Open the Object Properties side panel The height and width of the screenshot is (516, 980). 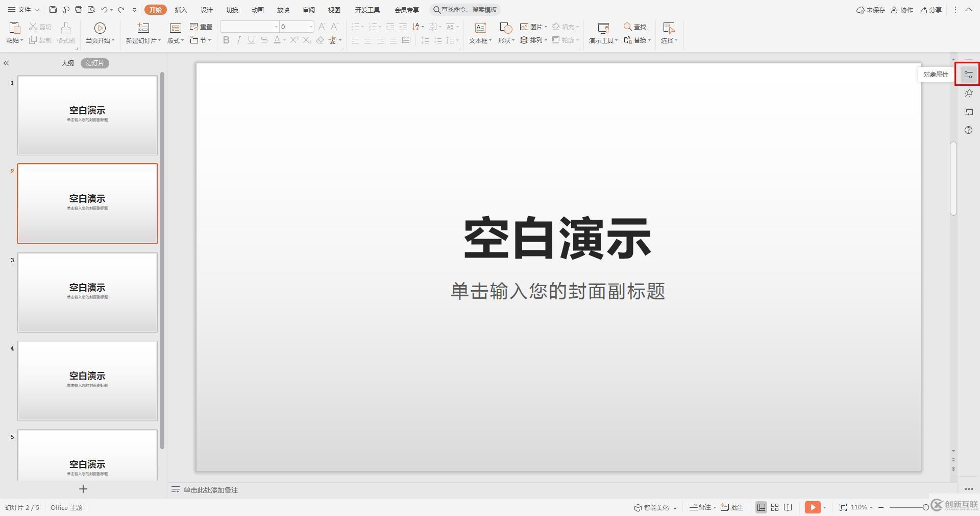[968, 75]
